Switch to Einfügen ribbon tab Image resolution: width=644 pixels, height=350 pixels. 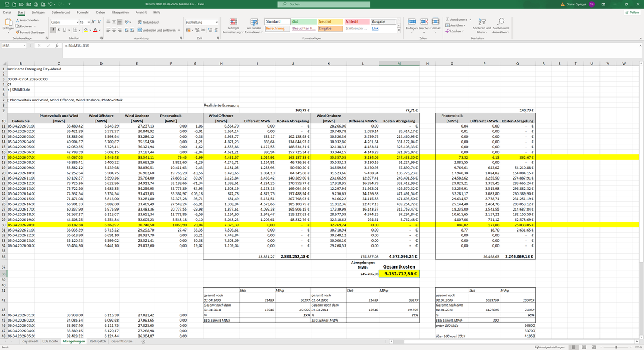(38, 12)
